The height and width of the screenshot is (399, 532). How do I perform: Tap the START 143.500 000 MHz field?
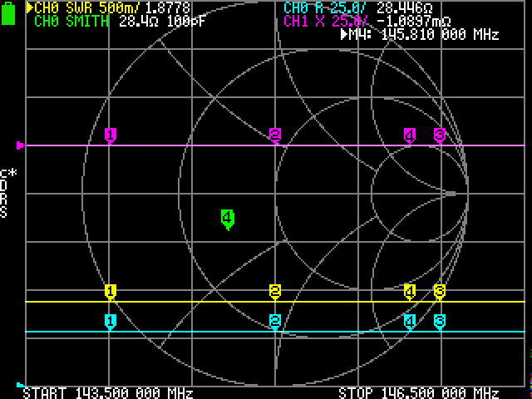click(108, 392)
